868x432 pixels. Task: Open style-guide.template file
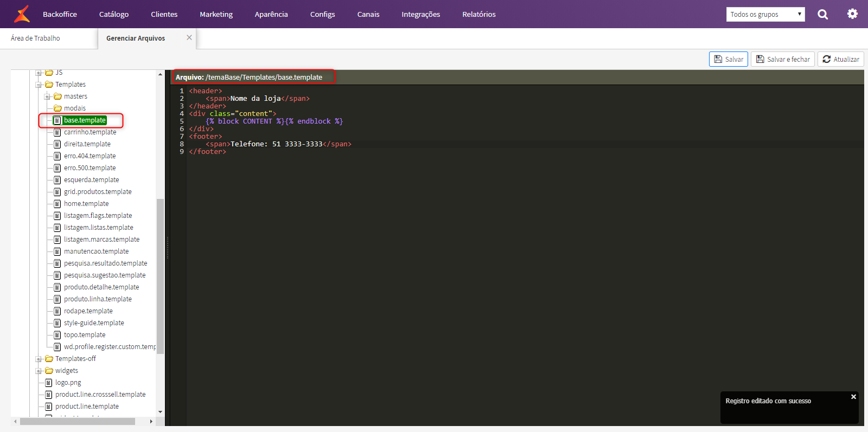pyautogui.click(x=94, y=323)
